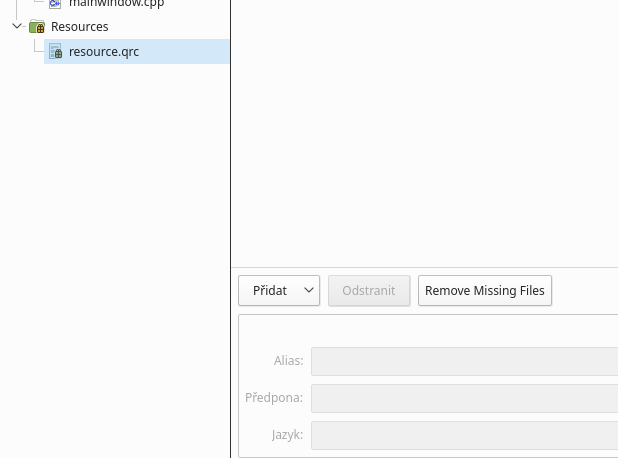
Task: Select mainwindow.cpp in the project tree
Action: [x=116, y=4]
